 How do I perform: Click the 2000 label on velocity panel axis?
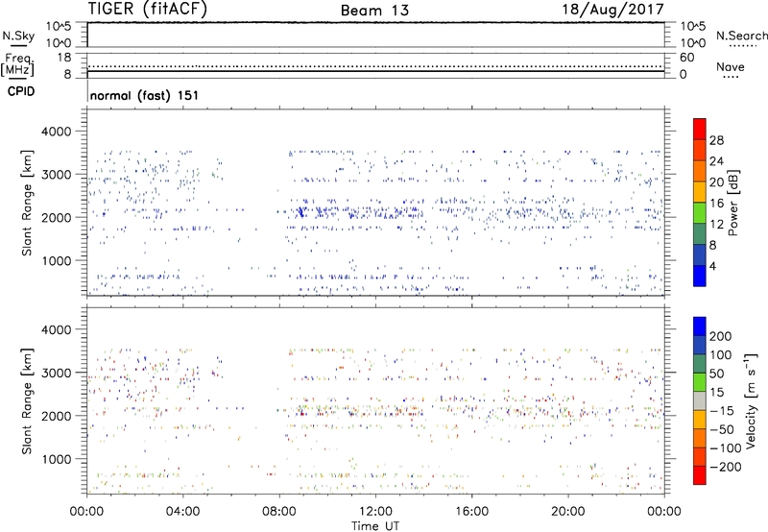tap(56, 416)
